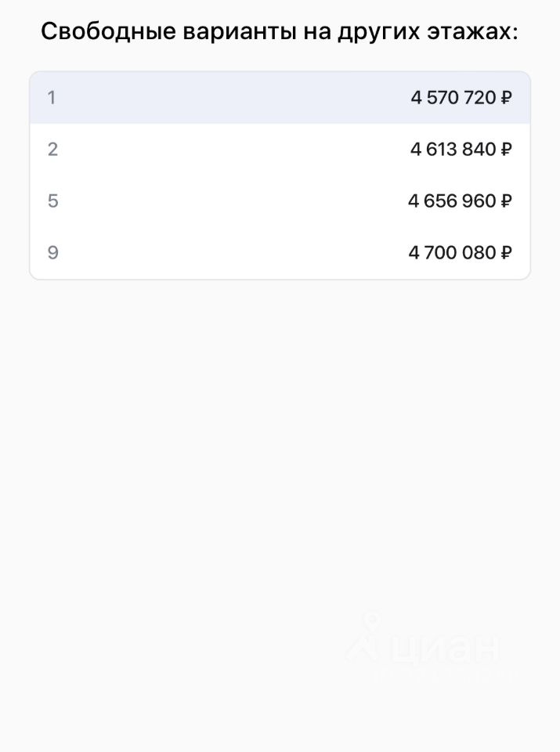Open the price 4 613 840 offer
Viewport: 560px width, 752px height.
pyautogui.click(x=453, y=150)
